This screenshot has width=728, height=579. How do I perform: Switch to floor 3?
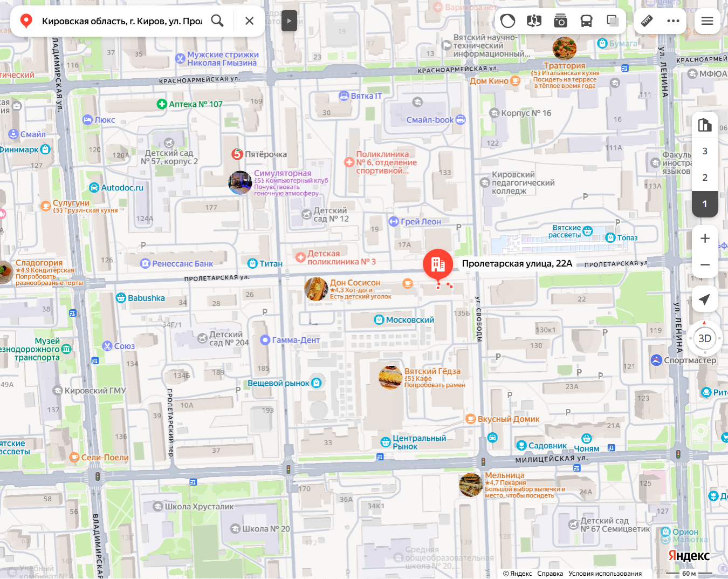coord(705,152)
